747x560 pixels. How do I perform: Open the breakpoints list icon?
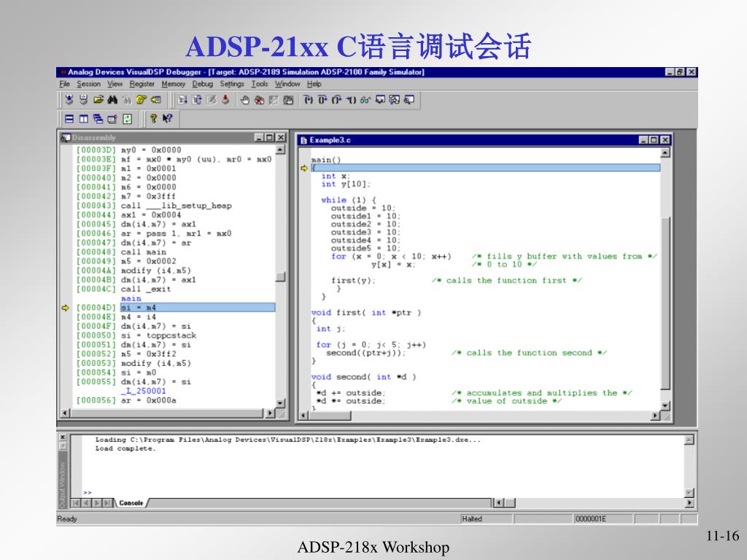pos(288,100)
